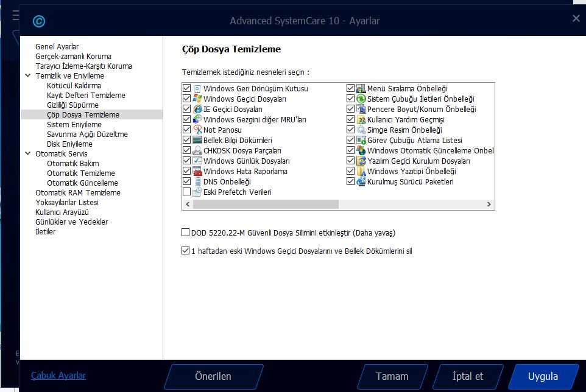Image resolution: width=586 pixels, height=392 pixels.
Task: Open Yoksayılanlar Listesi settings
Action: tap(67, 202)
